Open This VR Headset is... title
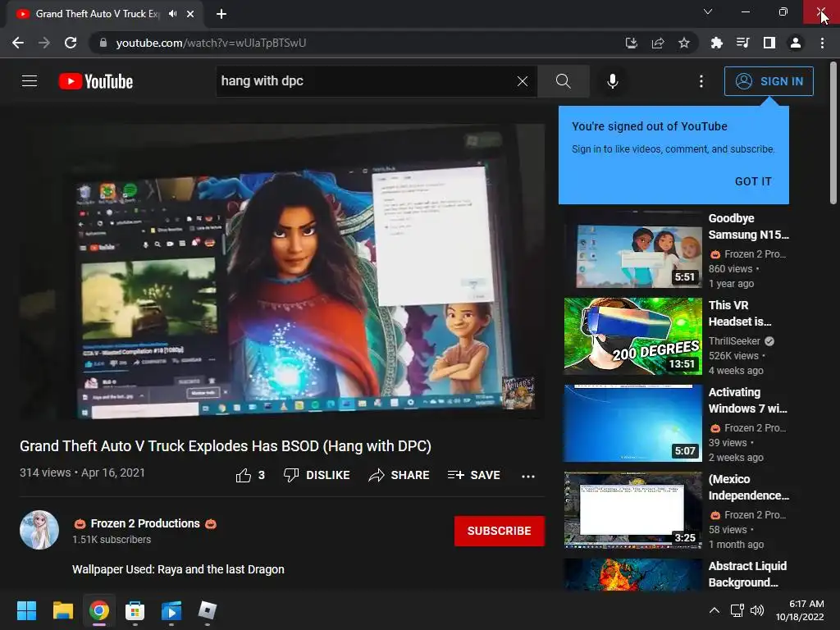Screen dimensions: 840x630 click(x=740, y=313)
